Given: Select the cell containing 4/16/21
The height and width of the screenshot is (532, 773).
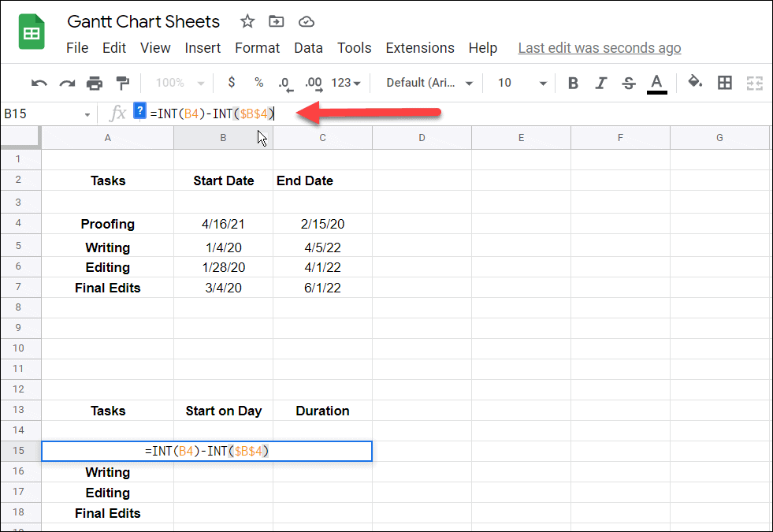Looking at the screenshot, I should (223, 224).
